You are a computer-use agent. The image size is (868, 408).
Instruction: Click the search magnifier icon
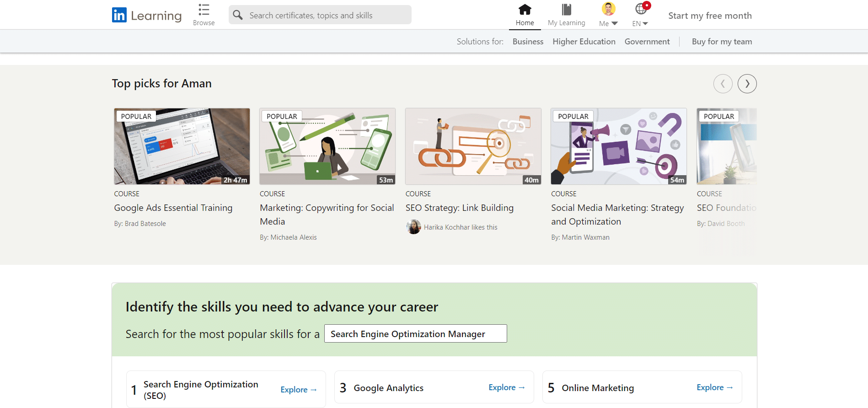[238, 15]
